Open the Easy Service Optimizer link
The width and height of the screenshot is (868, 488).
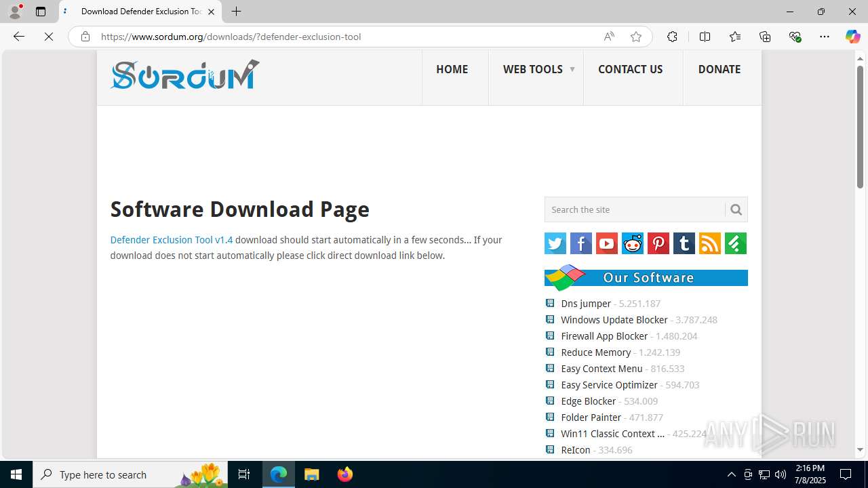coord(609,385)
